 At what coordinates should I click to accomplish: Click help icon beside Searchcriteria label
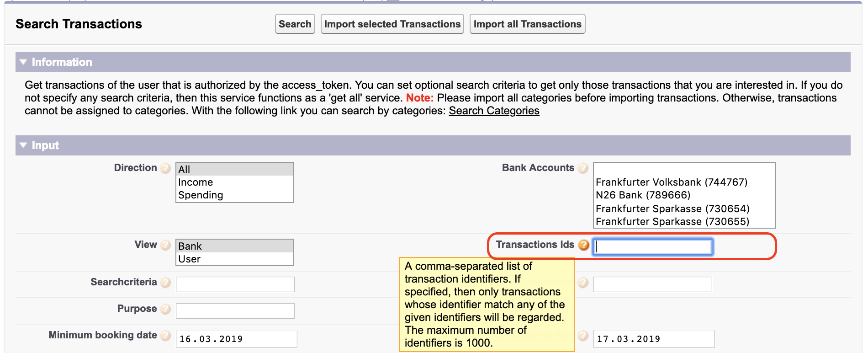[166, 283]
